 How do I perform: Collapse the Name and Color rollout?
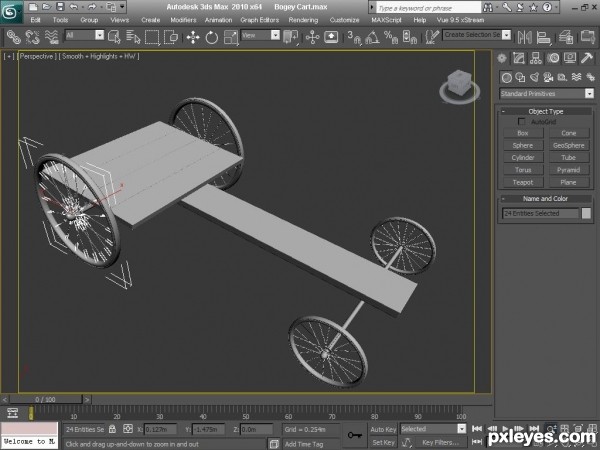546,199
